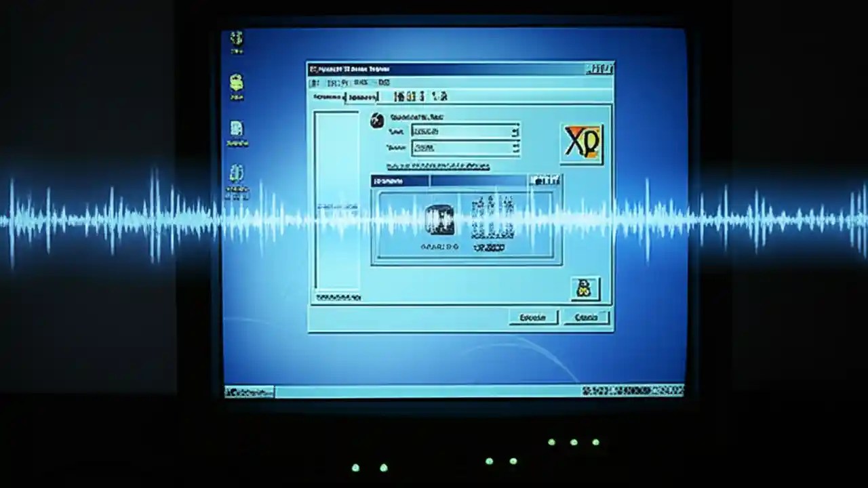The image size is (868, 488).
Task: Click the round dark icon beside the dropdown fields
Action: (377, 120)
